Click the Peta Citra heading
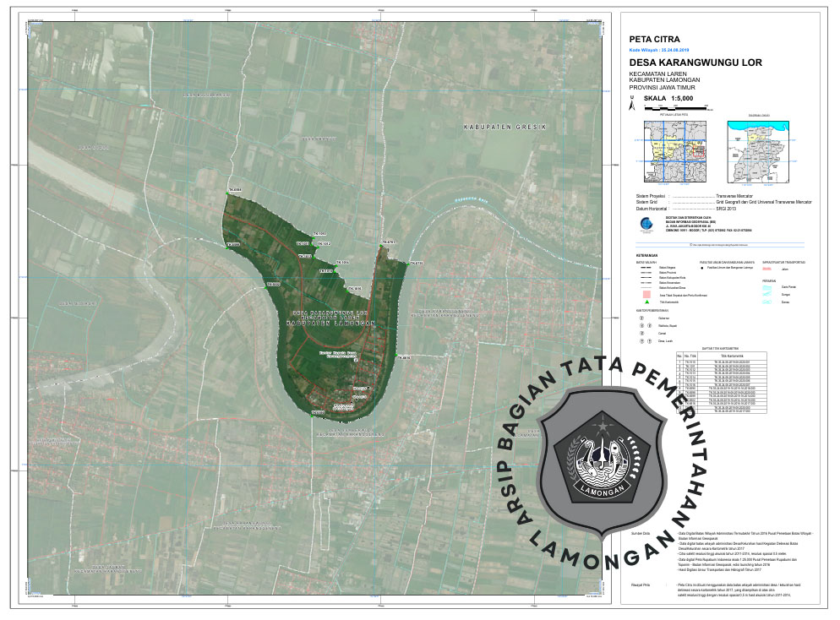This screenshot has width=840, height=620. pyautogui.click(x=655, y=39)
